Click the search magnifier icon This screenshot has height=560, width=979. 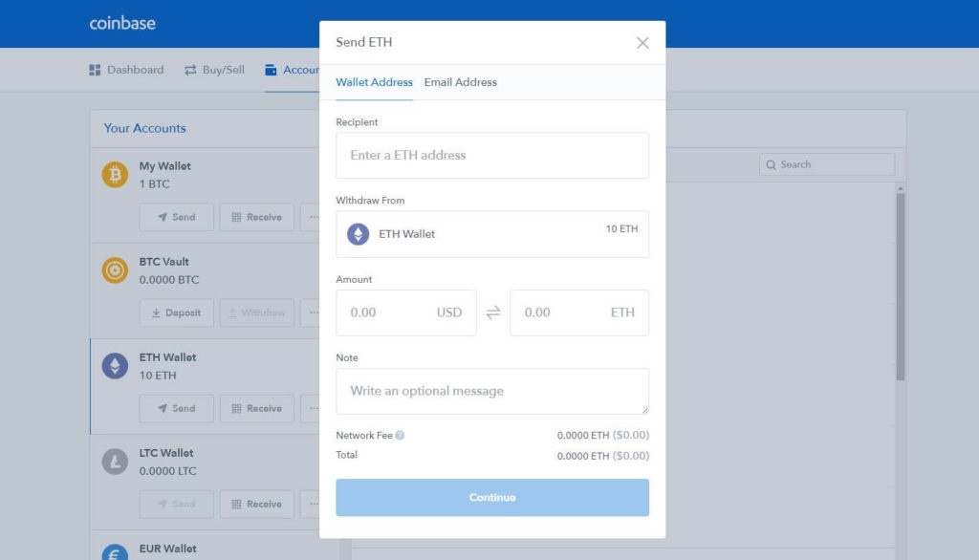(771, 164)
